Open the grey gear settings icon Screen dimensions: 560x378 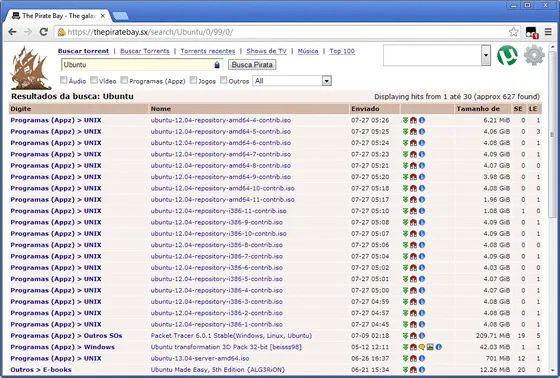pyautogui.click(x=534, y=55)
